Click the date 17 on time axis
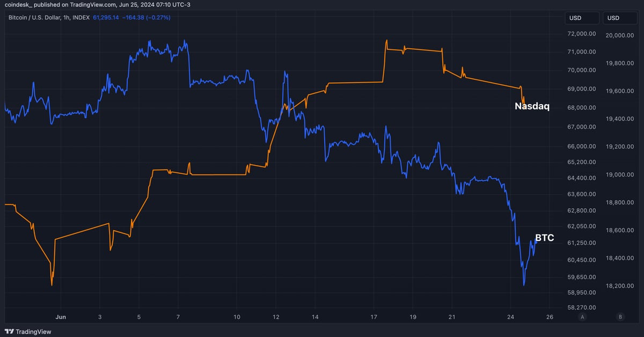The height and width of the screenshot is (337, 644). tap(374, 317)
